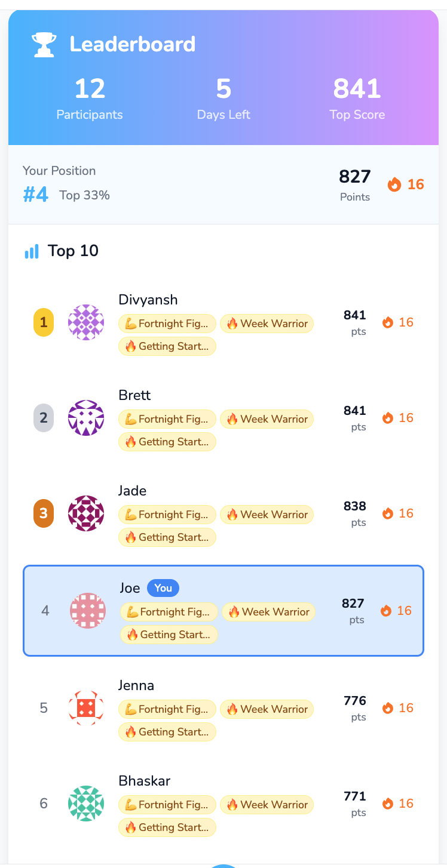Click Bhaskar's green avatar
447x868 pixels.
pyautogui.click(x=86, y=804)
